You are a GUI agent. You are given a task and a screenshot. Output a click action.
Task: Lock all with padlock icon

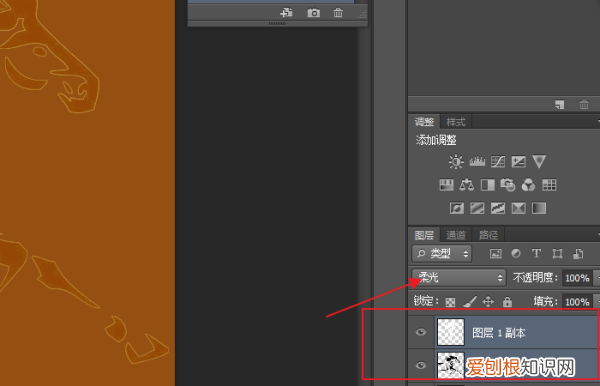(507, 301)
